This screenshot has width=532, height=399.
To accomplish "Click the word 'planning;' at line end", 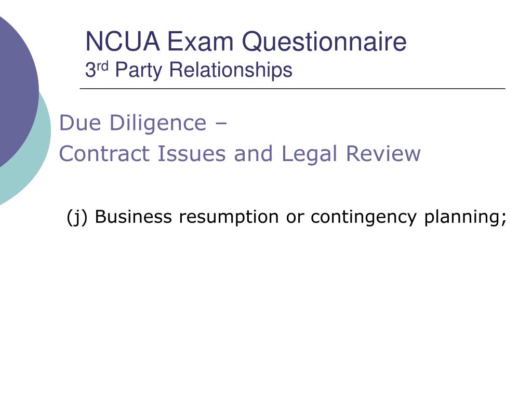I will tap(465, 218).
